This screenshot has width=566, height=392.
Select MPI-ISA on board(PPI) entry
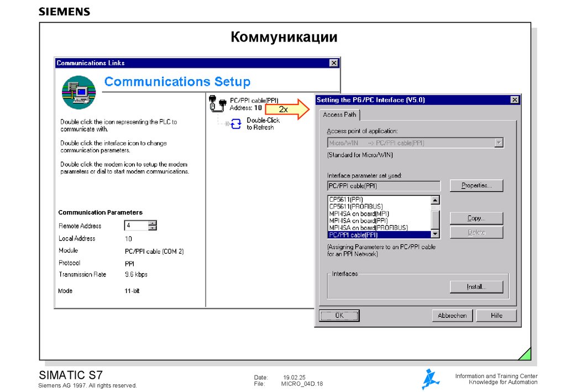(x=379, y=221)
